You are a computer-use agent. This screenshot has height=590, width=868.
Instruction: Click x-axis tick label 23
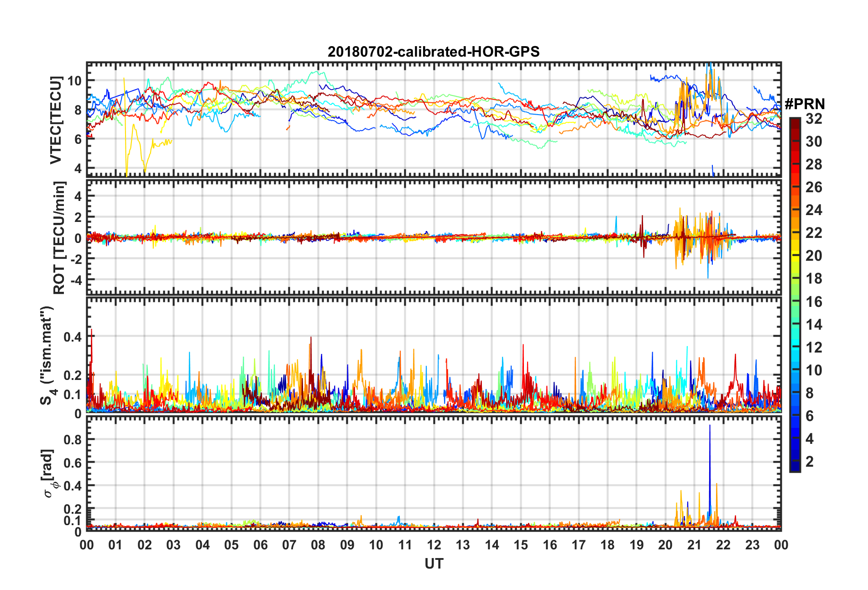click(753, 545)
